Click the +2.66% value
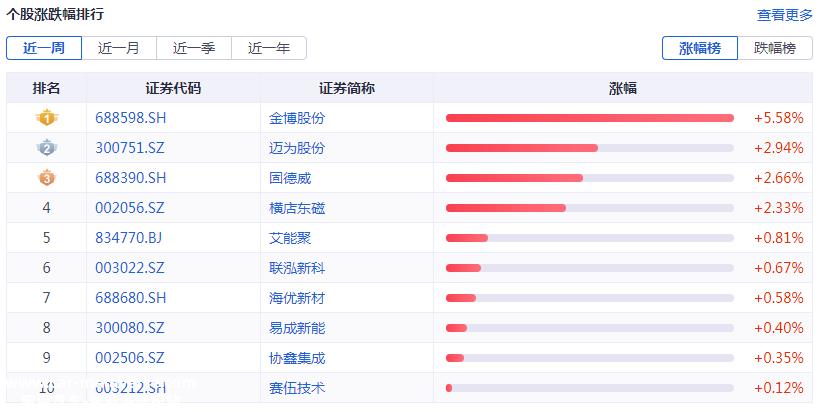The image size is (823, 412). (779, 178)
